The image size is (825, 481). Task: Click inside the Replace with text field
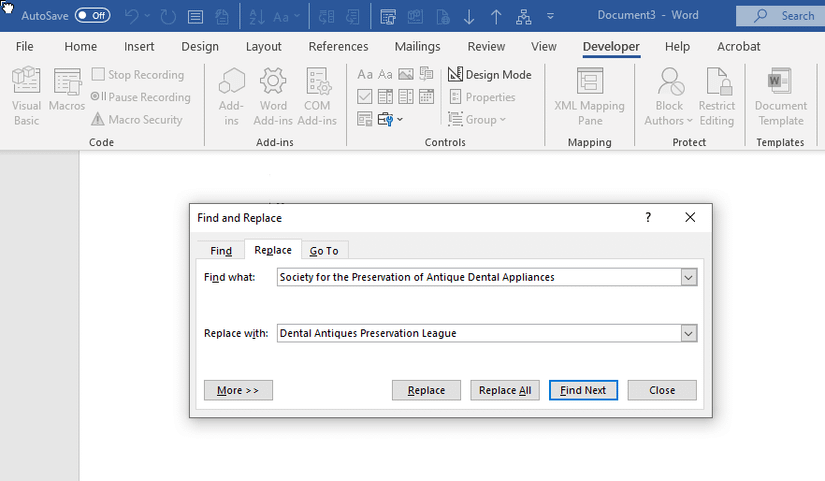478,333
